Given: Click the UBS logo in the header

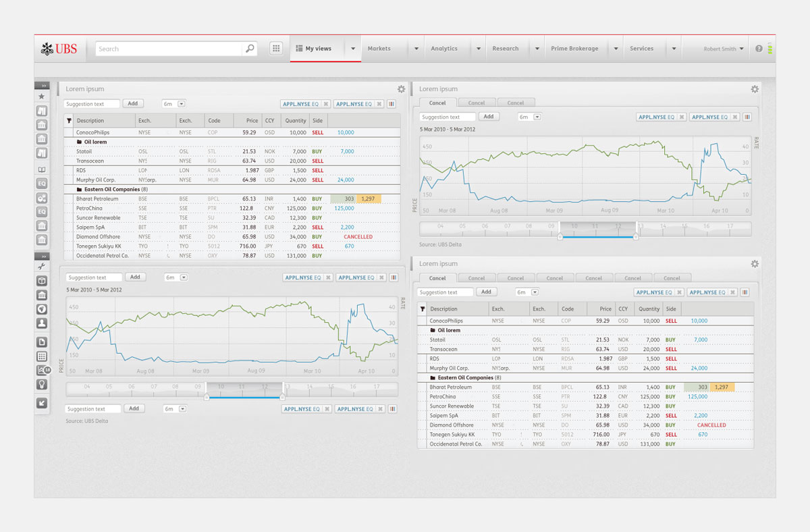Looking at the screenshot, I should pos(59,49).
